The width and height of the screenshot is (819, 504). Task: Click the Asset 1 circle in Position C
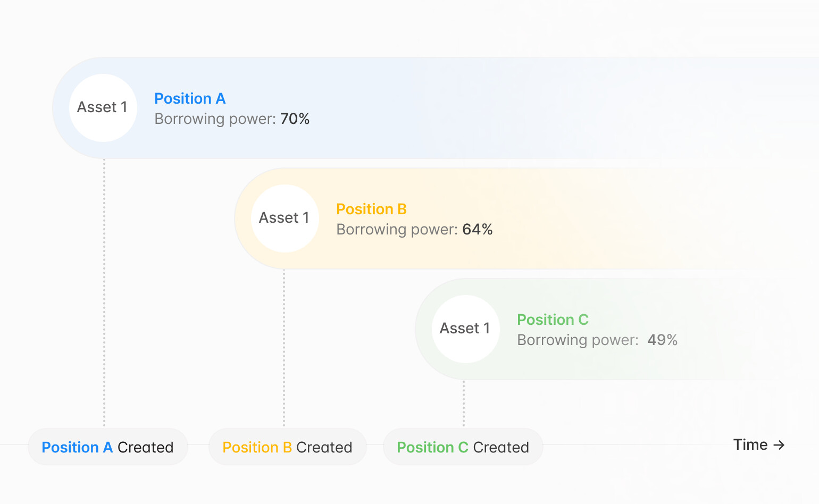coord(465,329)
